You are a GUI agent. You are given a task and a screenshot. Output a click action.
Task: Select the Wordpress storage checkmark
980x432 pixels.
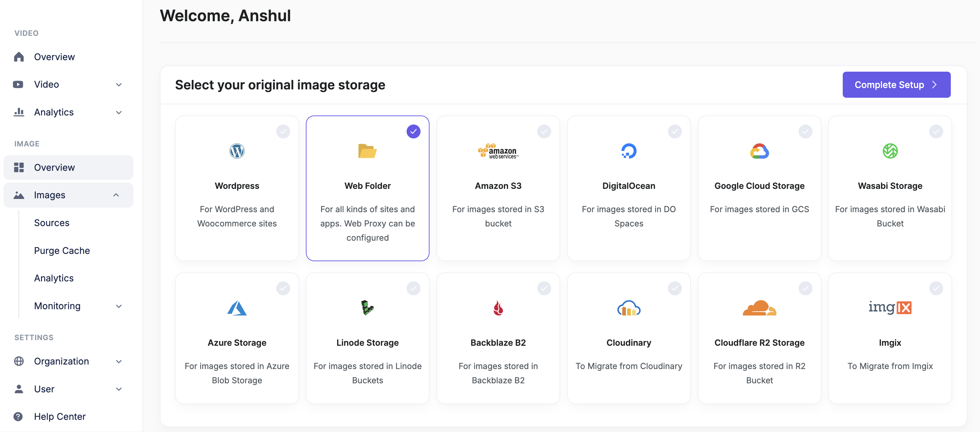(283, 132)
